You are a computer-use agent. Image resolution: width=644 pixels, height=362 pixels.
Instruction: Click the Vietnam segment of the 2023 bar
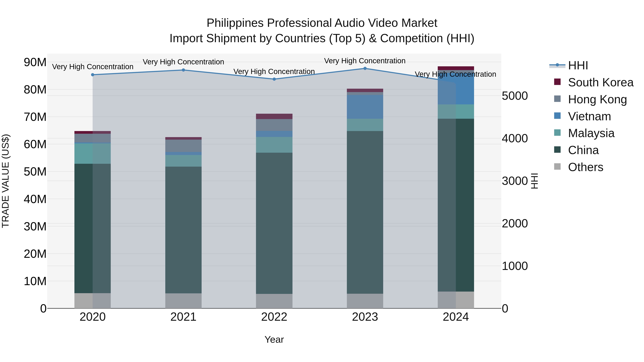[365, 107]
